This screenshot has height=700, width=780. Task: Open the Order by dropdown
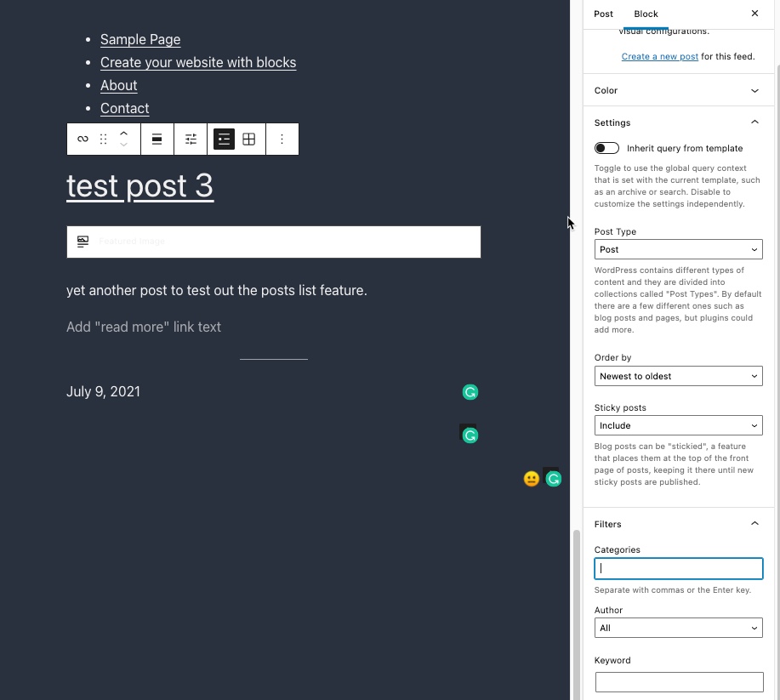click(678, 376)
